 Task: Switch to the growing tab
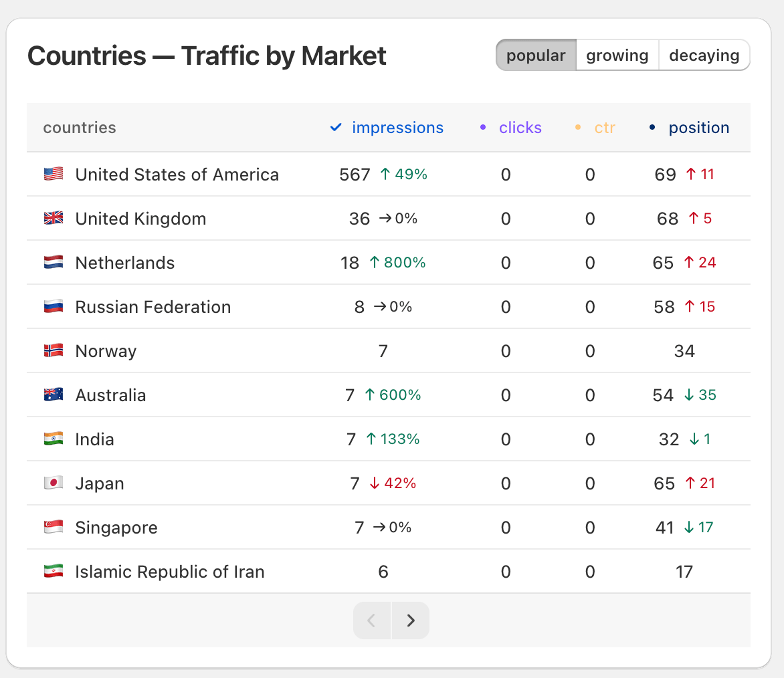tap(617, 55)
